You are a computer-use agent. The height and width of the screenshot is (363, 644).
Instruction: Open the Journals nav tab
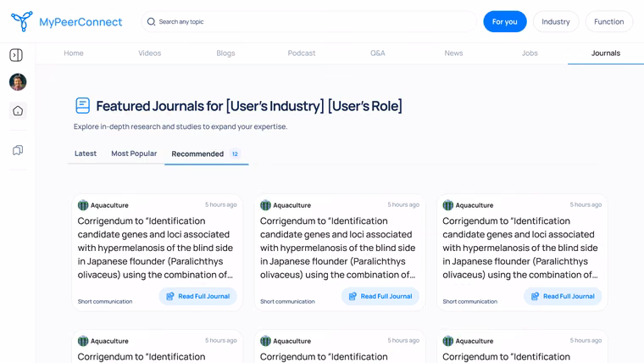coord(606,53)
